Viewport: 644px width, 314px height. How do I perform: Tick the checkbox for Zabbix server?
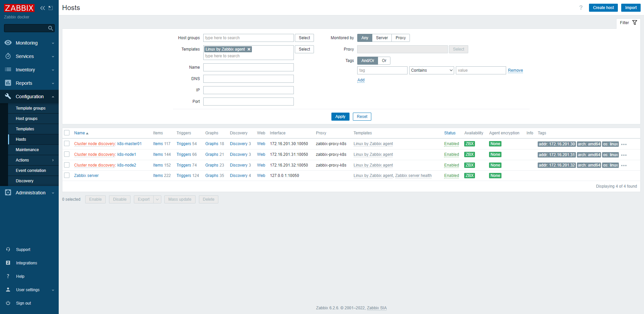pyautogui.click(x=67, y=175)
